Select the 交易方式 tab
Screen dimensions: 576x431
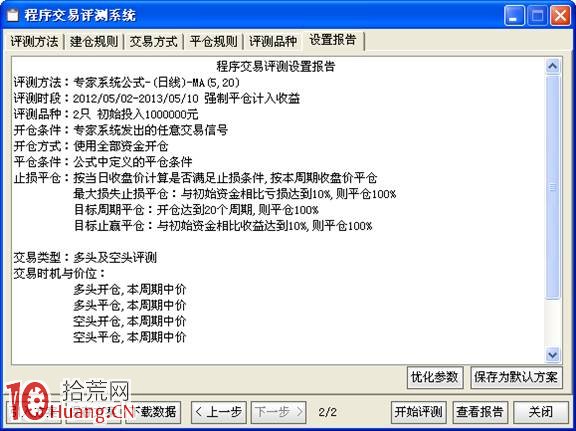coord(153,42)
